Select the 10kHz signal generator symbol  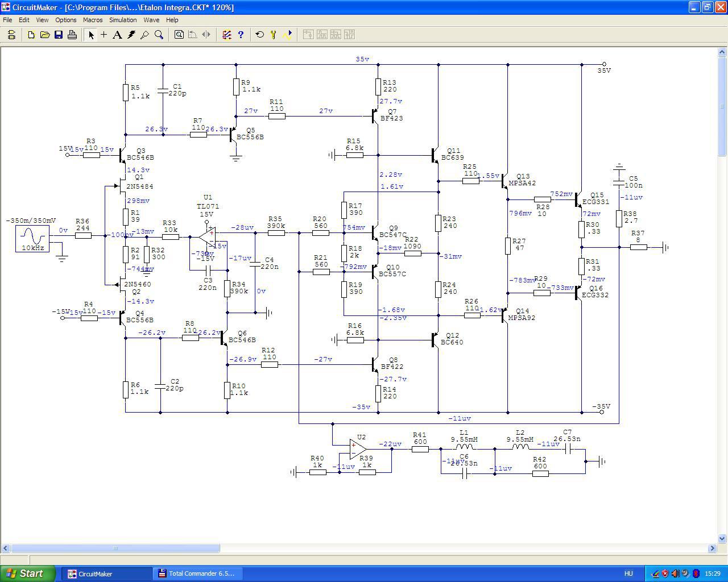tap(32, 239)
